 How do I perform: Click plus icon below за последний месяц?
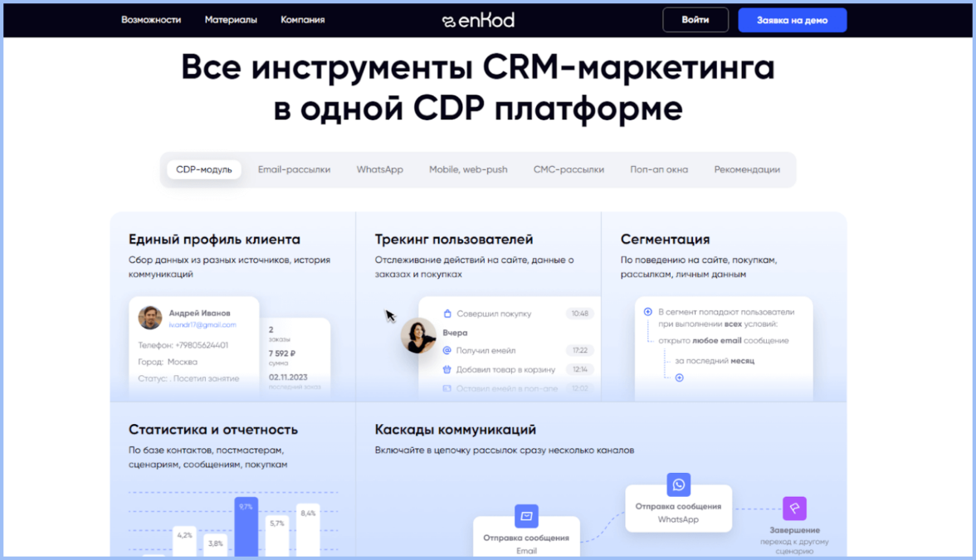[679, 377]
